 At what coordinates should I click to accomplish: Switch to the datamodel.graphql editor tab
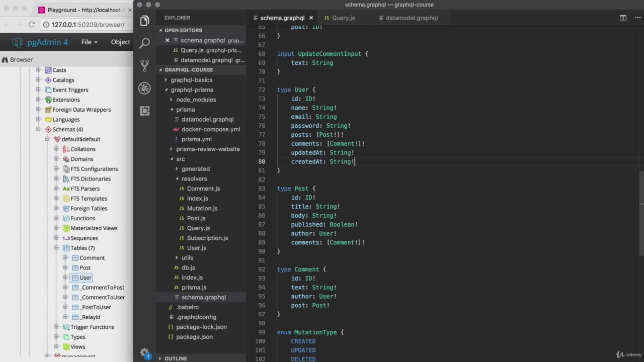412,18
